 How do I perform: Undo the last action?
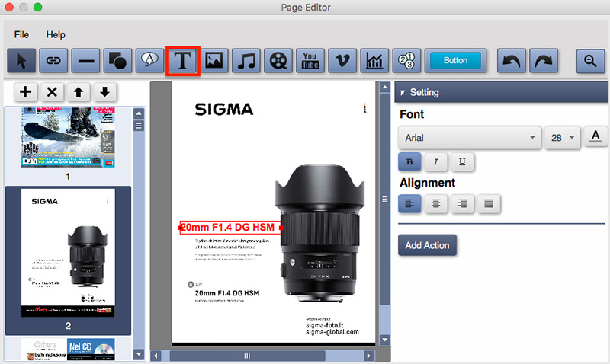tap(512, 61)
